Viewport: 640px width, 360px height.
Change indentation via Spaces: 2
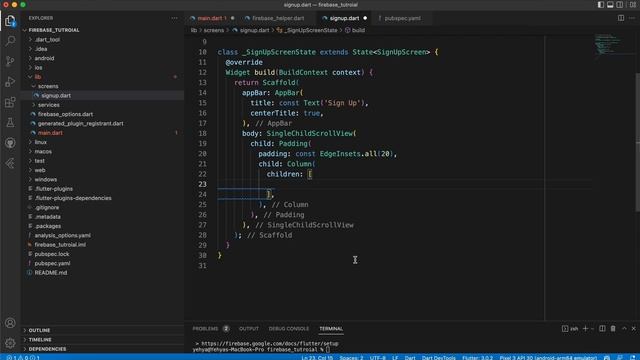tap(351, 358)
